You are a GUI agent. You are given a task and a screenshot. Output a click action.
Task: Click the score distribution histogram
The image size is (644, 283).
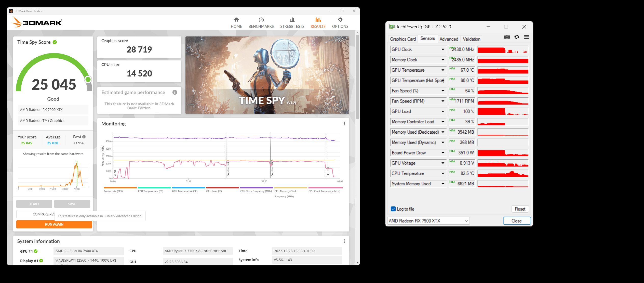(53, 175)
